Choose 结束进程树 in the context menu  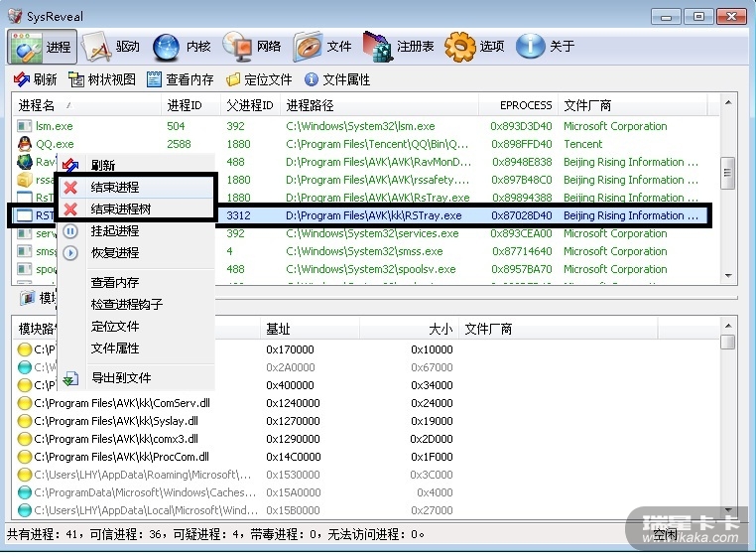(x=136, y=209)
